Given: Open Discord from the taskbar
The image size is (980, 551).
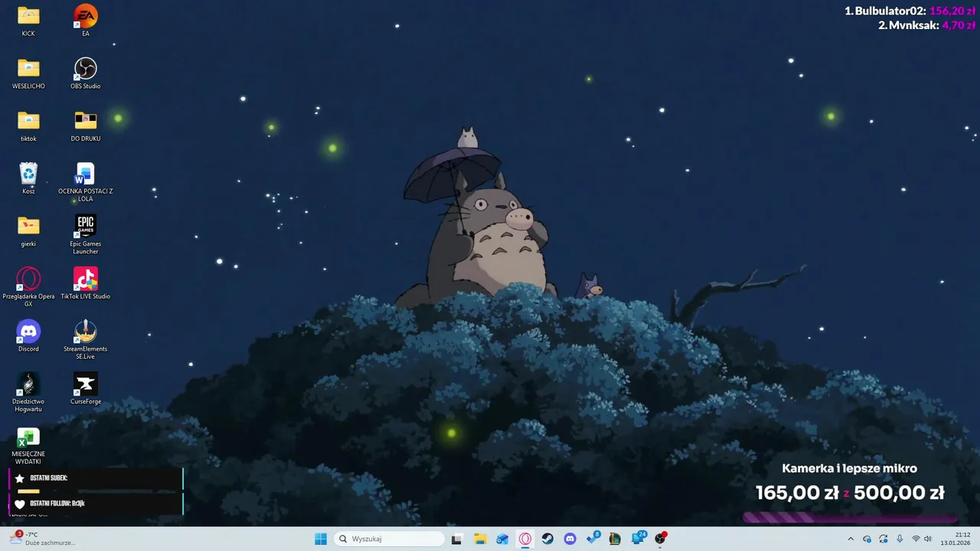Looking at the screenshot, I should click(570, 539).
